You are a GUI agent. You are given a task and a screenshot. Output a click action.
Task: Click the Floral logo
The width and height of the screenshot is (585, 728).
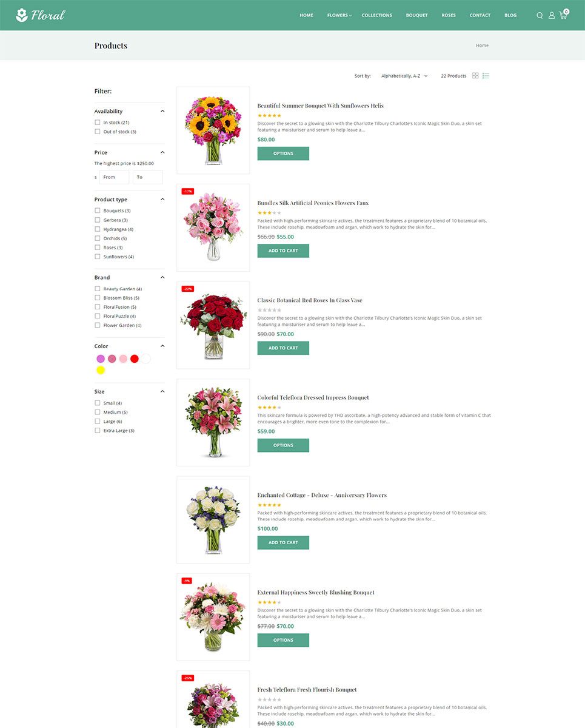[x=41, y=15]
